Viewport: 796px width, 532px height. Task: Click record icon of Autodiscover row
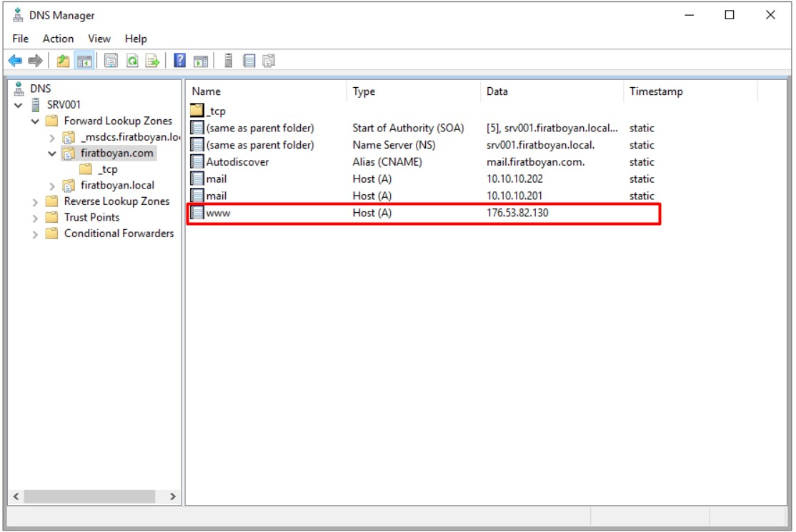point(197,161)
